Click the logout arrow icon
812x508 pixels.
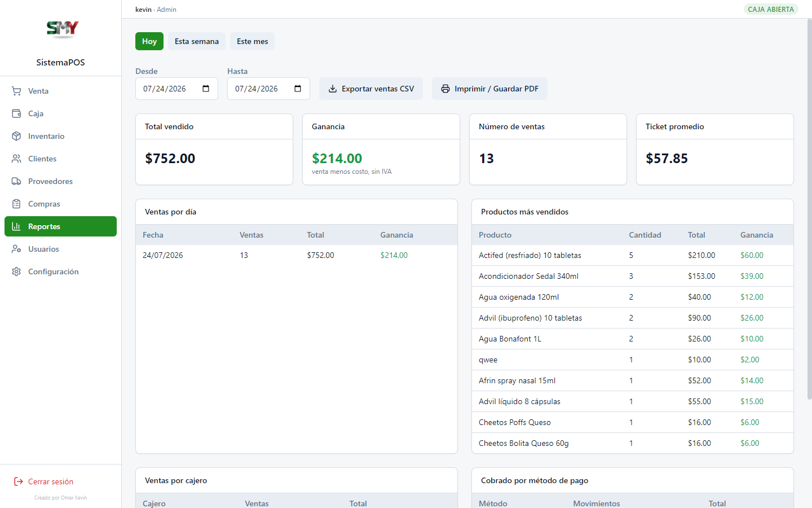19,481
